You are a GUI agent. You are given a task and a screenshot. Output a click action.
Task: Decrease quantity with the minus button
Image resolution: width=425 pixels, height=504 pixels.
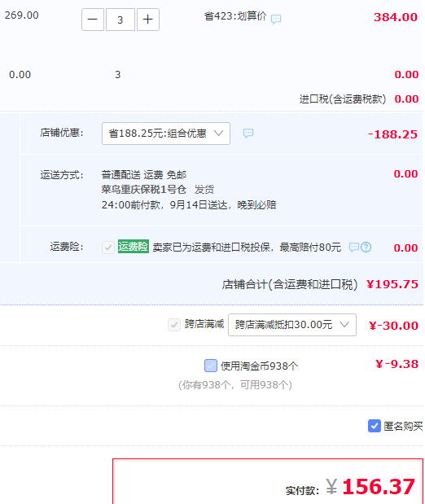coord(93,20)
